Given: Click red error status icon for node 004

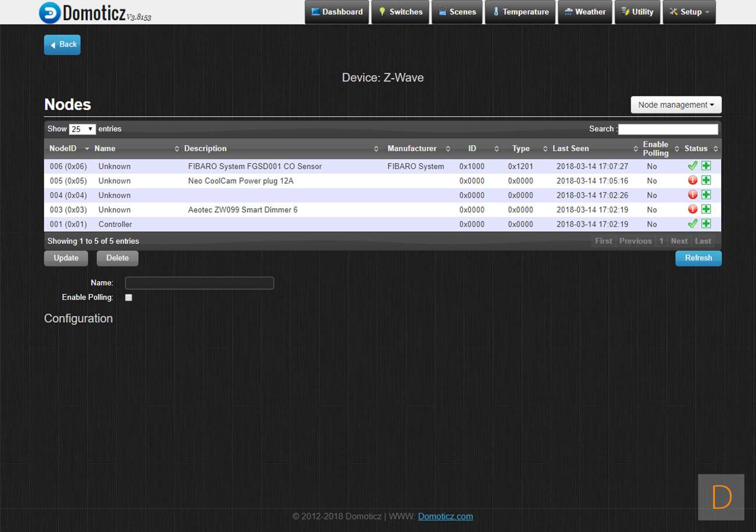Looking at the screenshot, I should [x=692, y=195].
